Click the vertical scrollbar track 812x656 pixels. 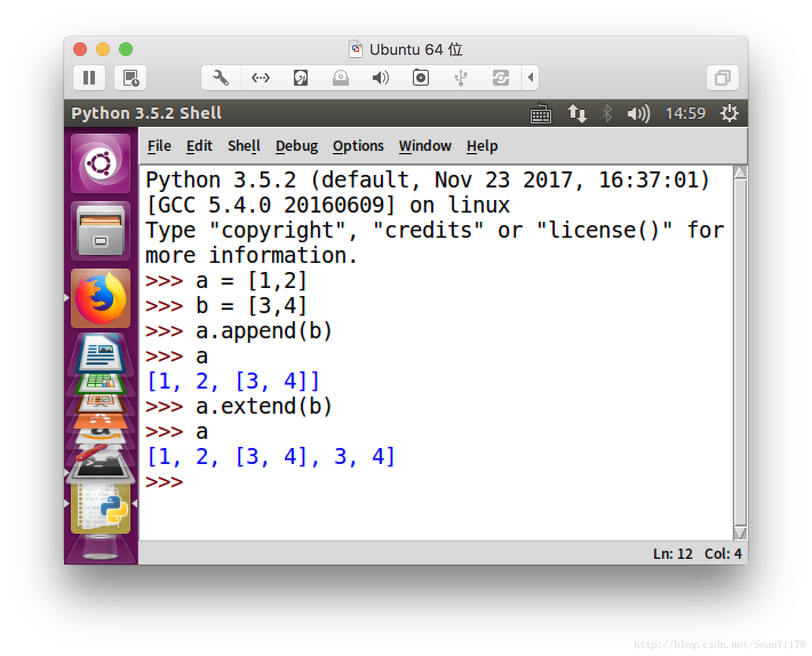click(x=740, y=353)
